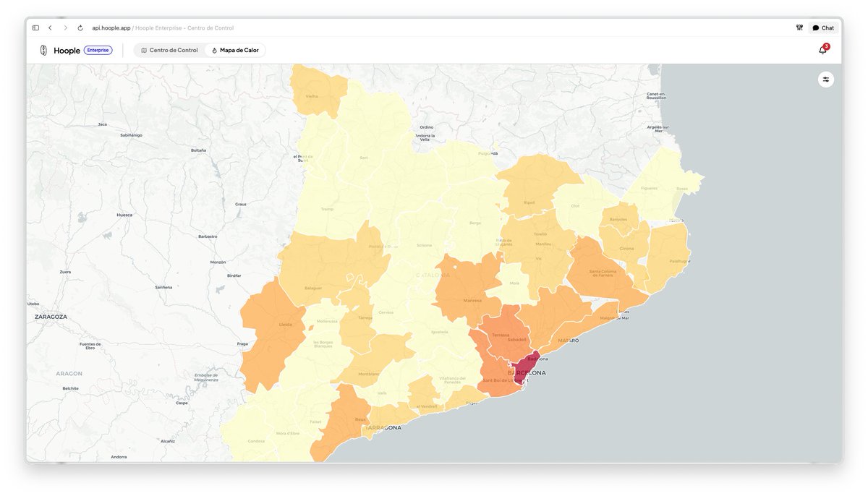
Task: Click the Olot label on the map
Action: coord(575,206)
